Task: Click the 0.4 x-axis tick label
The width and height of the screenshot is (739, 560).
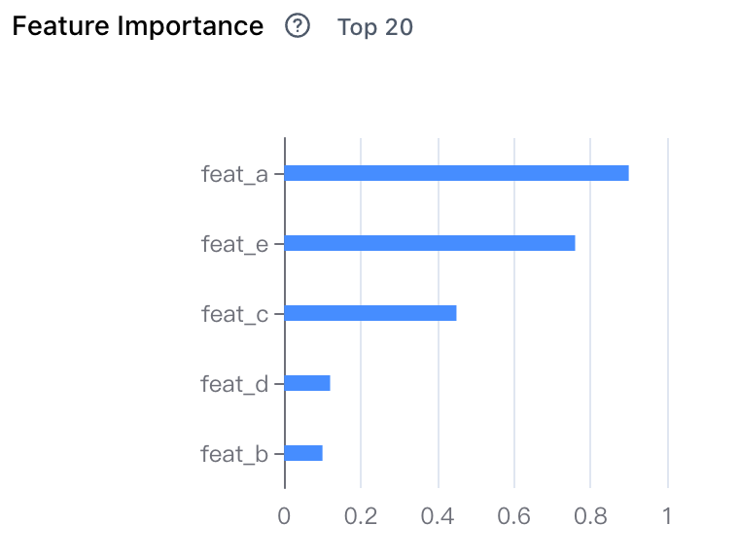Action: click(x=438, y=516)
